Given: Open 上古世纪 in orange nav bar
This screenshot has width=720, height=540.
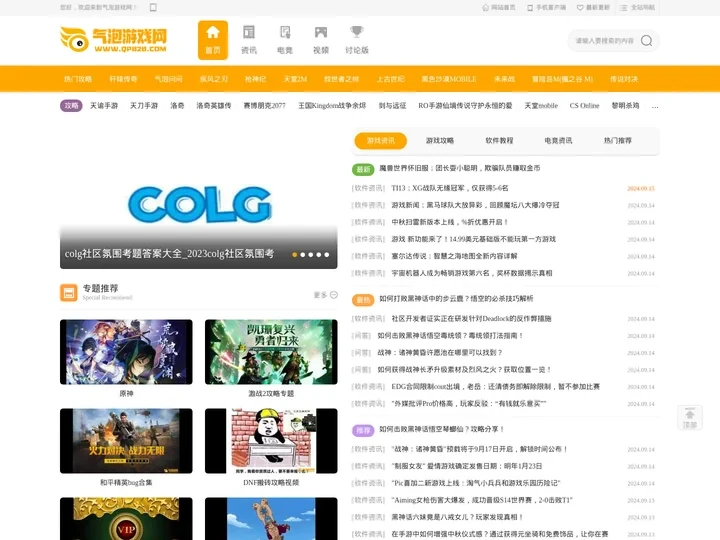Looking at the screenshot, I should [390, 79].
